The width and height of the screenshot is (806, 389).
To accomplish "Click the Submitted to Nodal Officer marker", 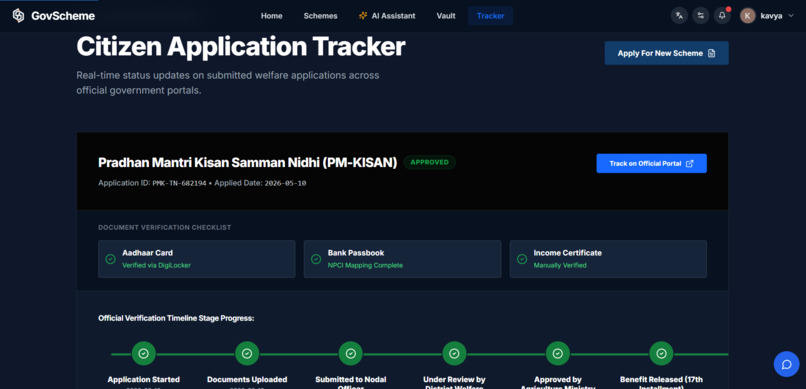I will click(x=351, y=354).
